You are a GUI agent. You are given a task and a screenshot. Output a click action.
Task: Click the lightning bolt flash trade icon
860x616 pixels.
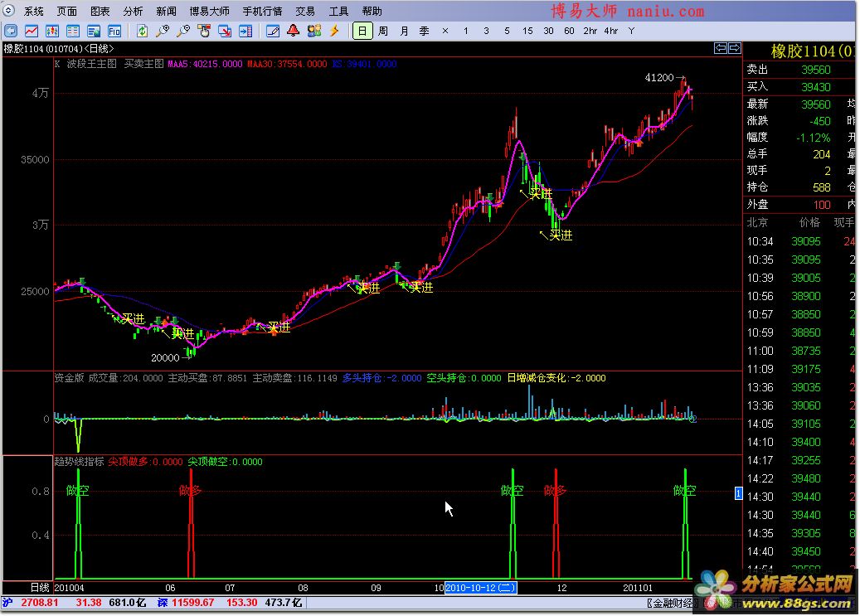334,32
